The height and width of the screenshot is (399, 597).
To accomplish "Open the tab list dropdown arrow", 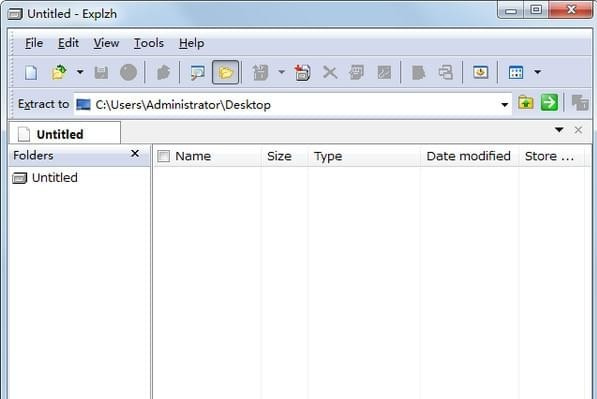I will click(559, 130).
